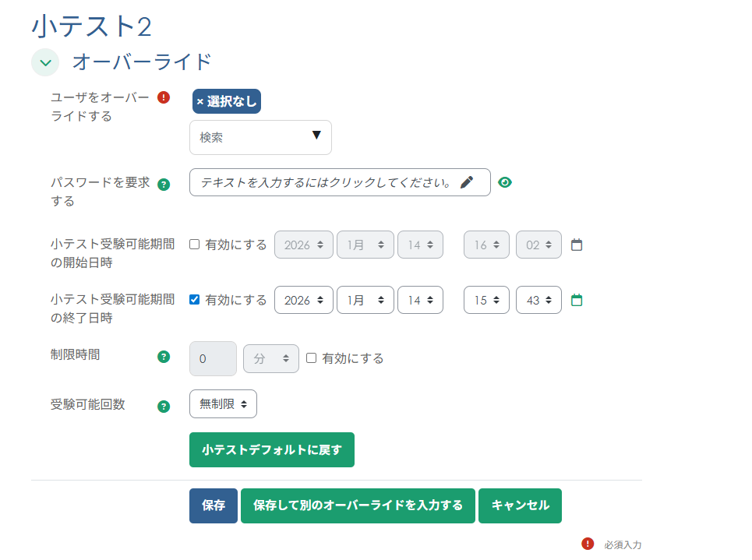
Task: Enable 有効にする for the 開始日時 row
Action: click(x=196, y=243)
